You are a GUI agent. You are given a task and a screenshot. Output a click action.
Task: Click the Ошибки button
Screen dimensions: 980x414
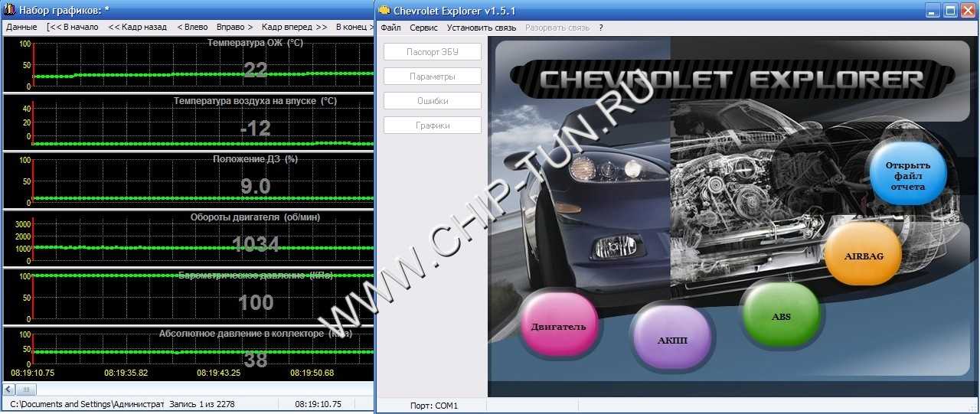pyautogui.click(x=433, y=101)
